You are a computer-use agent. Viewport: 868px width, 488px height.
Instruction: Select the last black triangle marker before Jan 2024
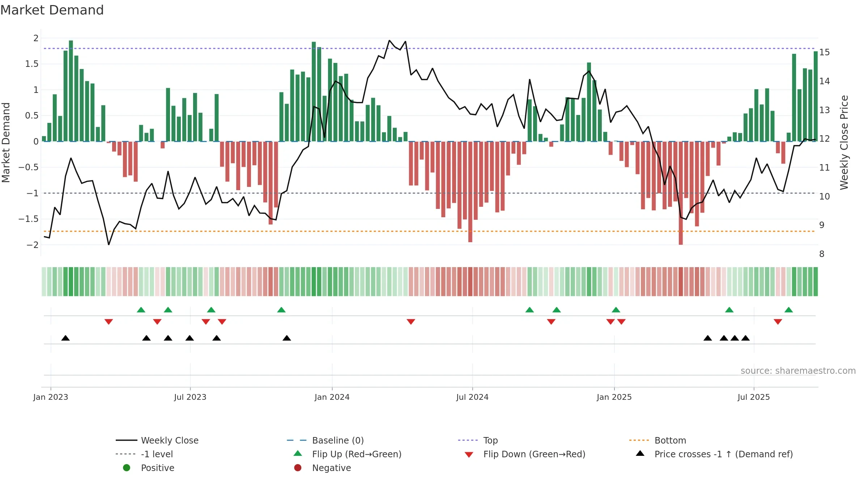click(287, 338)
